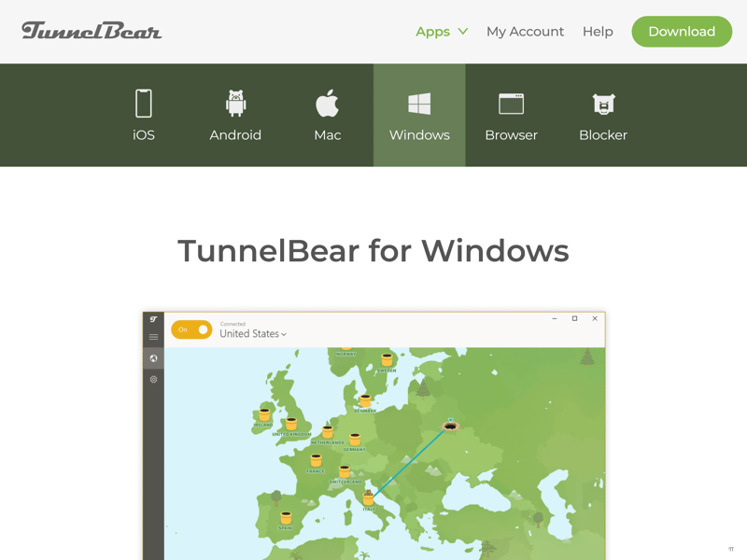
Task: Select the Android robot icon
Action: pyautogui.click(x=236, y=103)
